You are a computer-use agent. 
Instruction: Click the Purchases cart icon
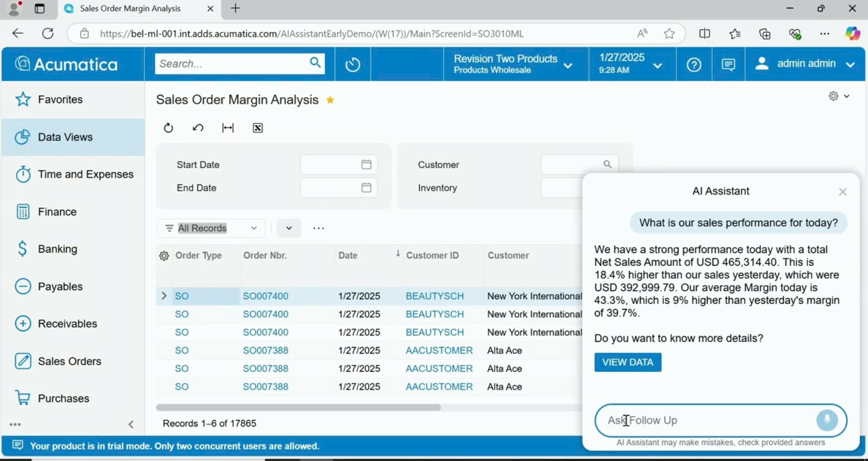[23, 398]
